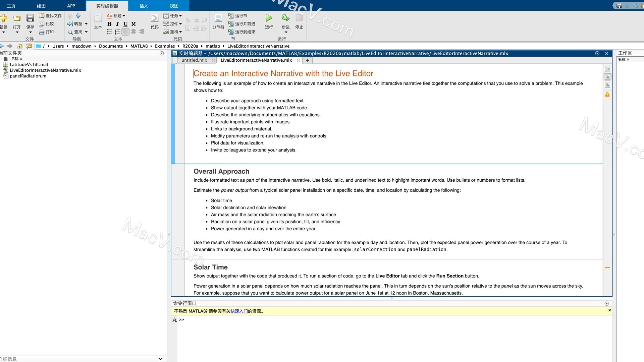644x362 pixels.
Task: Insert a bulleted list
Action: (x=109, y=32)
